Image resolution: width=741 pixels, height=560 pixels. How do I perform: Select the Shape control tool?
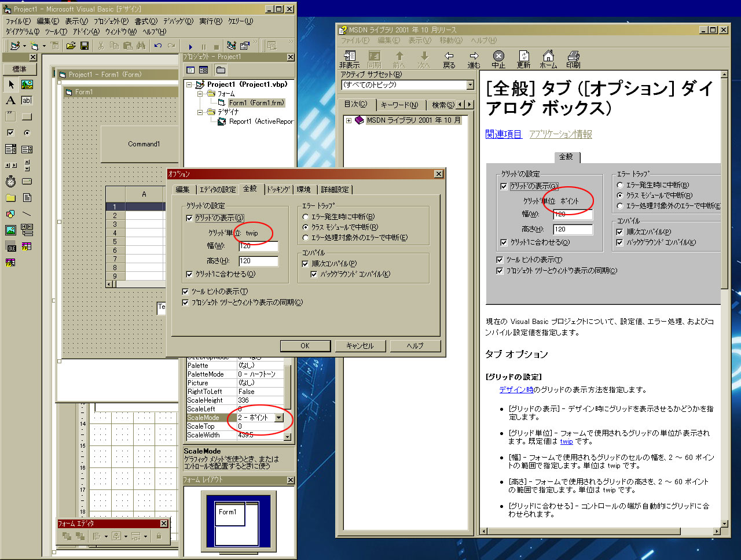11,214
